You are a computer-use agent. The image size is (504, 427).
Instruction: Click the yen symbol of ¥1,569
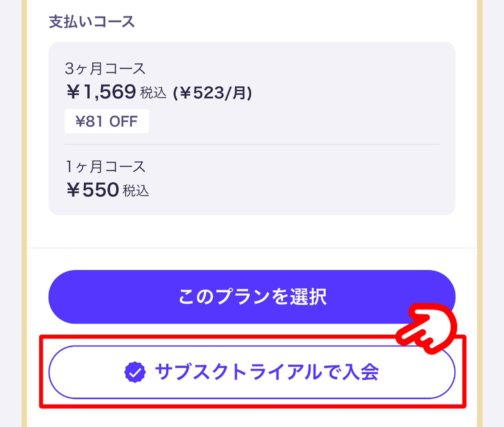(73, 92)
